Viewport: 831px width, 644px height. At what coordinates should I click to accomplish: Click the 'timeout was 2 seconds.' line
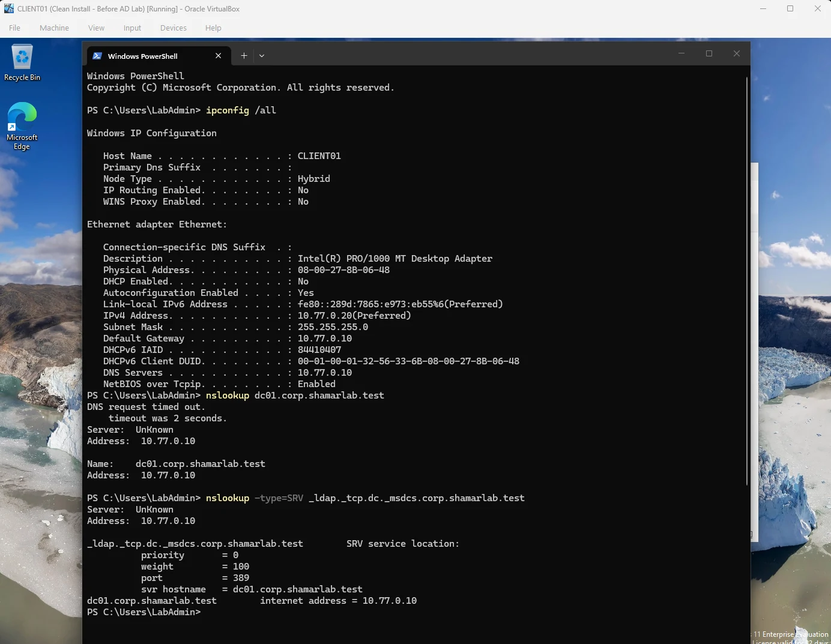[x=168, y=418]
